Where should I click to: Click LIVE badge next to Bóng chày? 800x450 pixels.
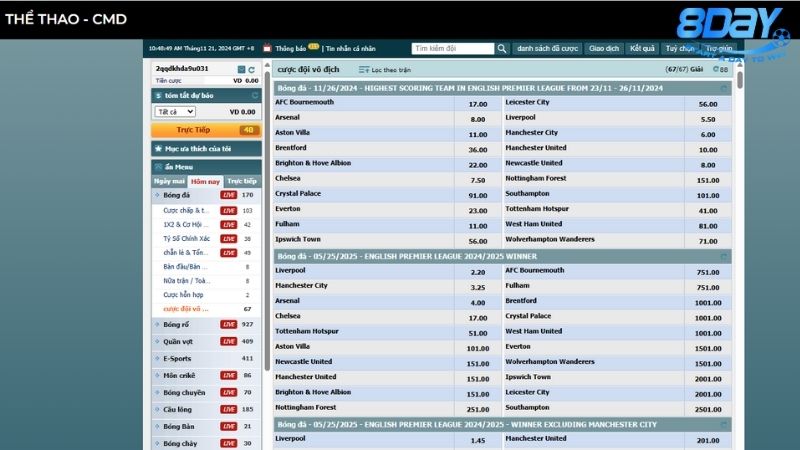coord(229,443)
